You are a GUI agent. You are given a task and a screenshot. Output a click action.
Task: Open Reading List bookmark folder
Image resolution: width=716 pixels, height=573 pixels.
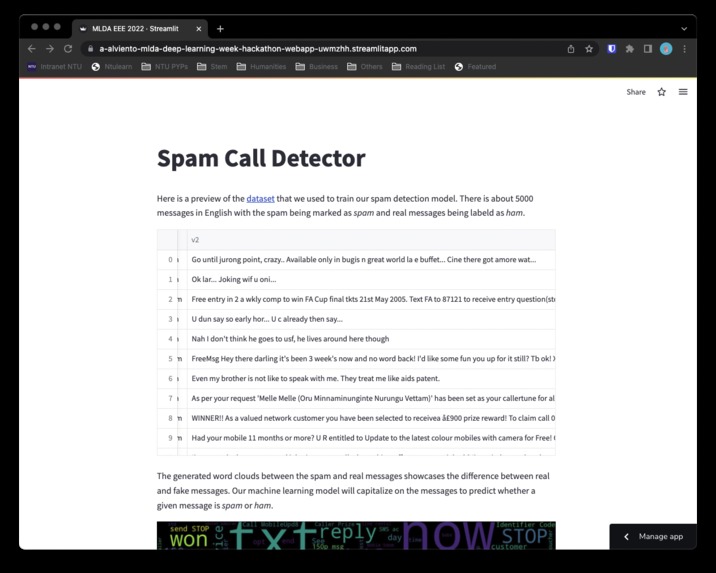pos(419,67)
